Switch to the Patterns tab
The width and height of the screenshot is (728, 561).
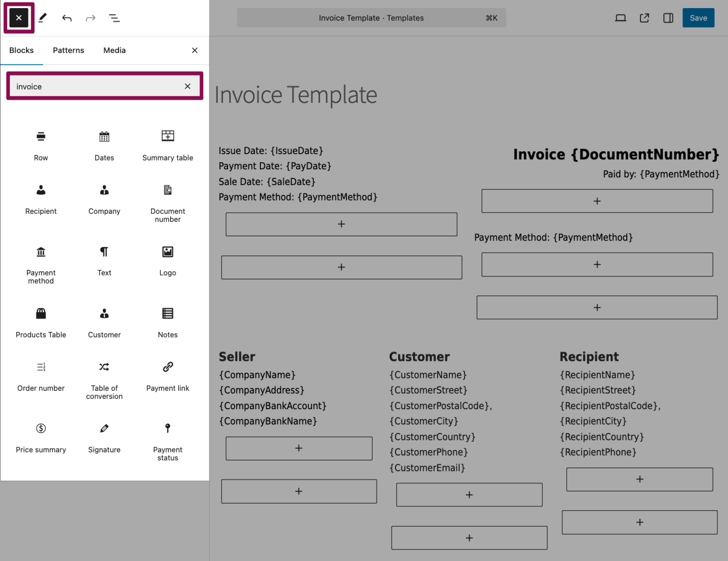coord(68,50)
